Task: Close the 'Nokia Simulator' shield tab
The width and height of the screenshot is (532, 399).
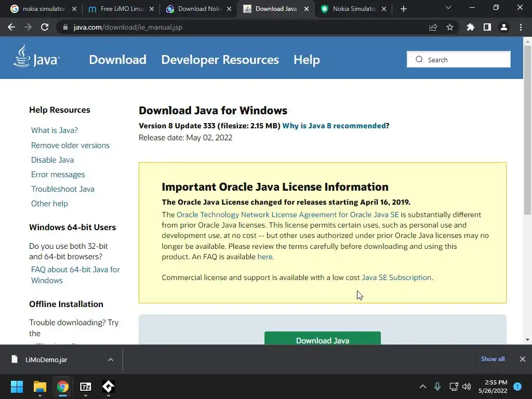Action: point(384,9)
